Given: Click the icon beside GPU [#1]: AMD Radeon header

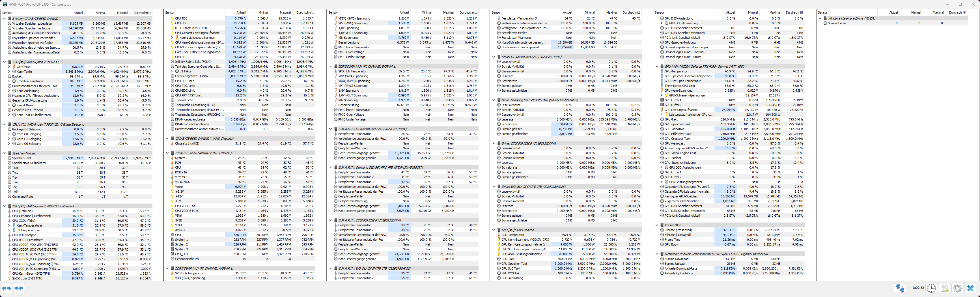Looking at the screenshot, I should click(x=499, y=230).
